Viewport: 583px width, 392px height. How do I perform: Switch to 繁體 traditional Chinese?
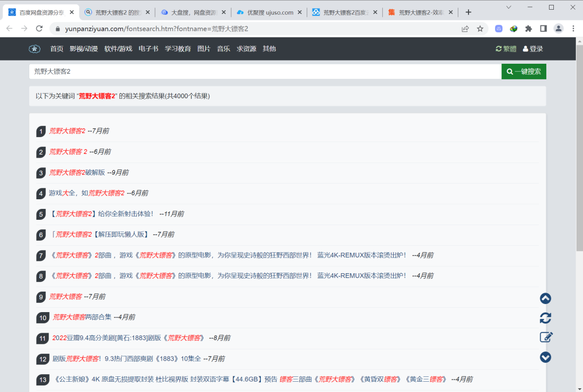click(506, 49)
